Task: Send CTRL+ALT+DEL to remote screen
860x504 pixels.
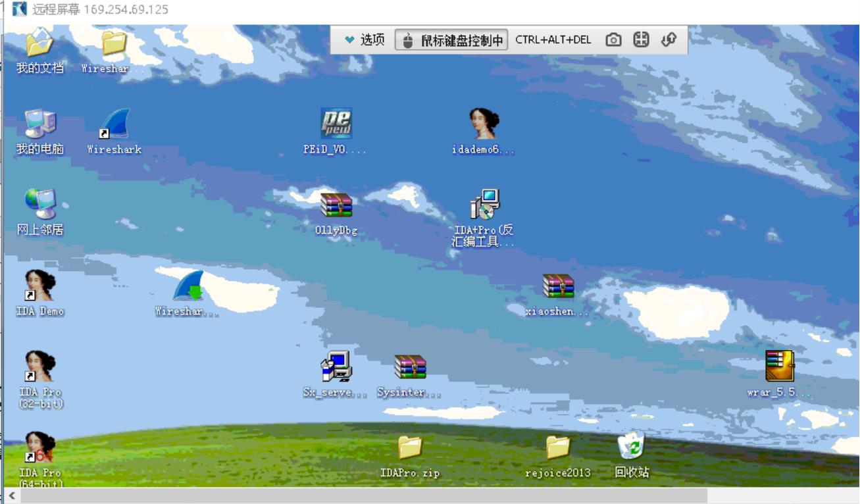Action: (553, 40)
